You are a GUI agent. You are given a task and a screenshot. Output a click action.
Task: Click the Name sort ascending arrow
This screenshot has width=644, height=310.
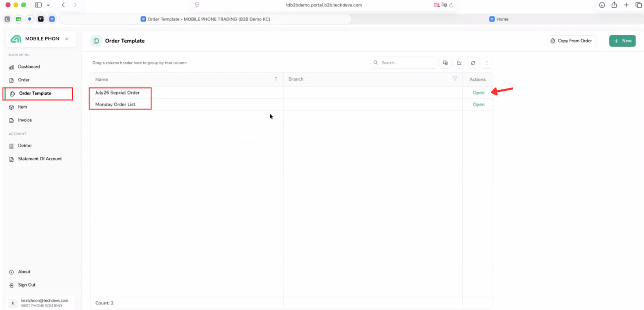pyautogui.click(x=276, y=79)
